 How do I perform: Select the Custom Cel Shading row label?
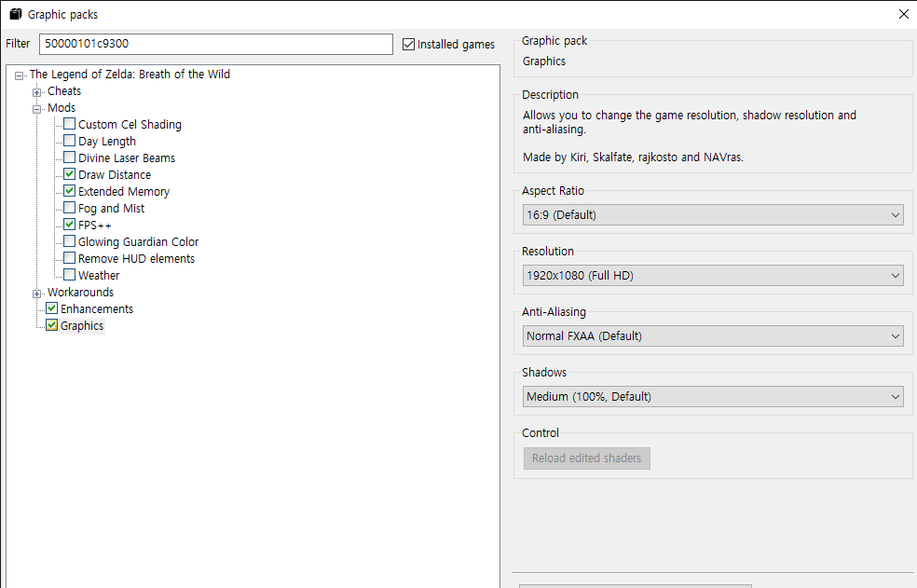click(x=130, y=125)
